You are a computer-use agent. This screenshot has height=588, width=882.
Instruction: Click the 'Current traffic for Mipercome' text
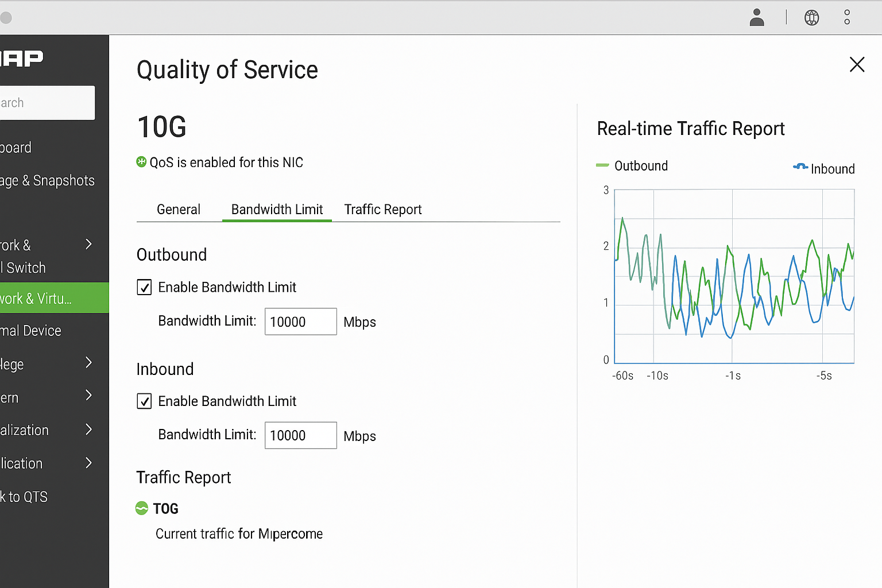coord(239,534)
